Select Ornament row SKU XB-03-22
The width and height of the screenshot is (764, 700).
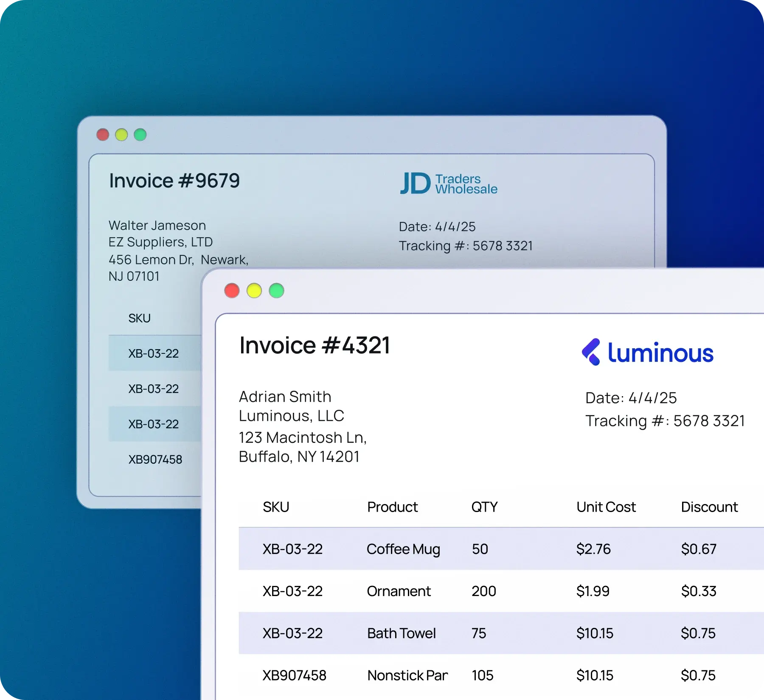click(292, 591)
